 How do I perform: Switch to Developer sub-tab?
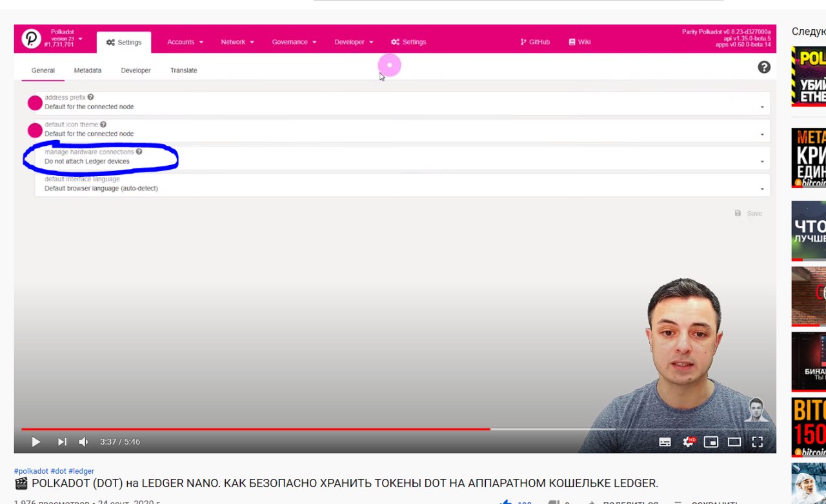point(136,70)
